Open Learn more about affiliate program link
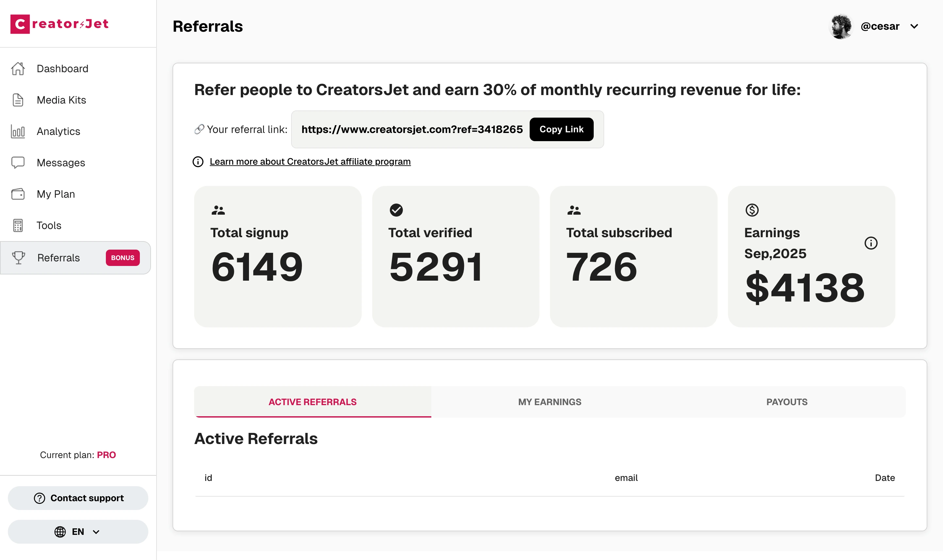943x560 pixels. tap(310, 162)
